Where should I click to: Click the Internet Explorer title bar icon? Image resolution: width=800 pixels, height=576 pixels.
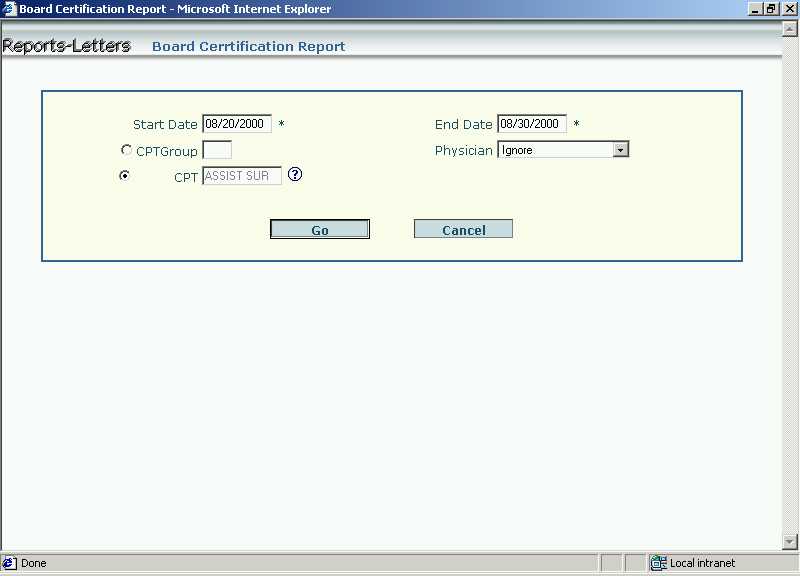tap(9, 9)
